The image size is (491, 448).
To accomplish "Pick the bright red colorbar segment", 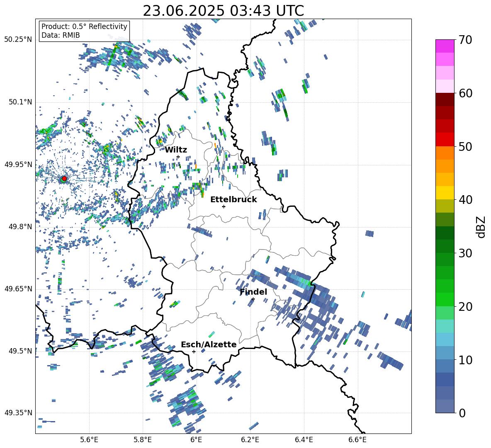I will click(445, 140).
